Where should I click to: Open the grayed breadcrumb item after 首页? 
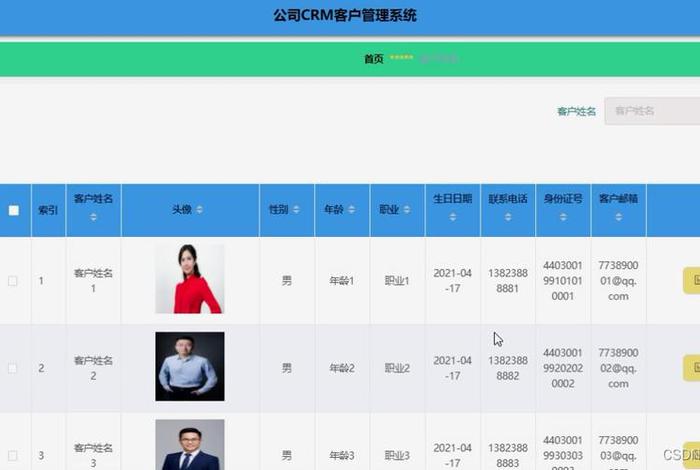point(438,59)
